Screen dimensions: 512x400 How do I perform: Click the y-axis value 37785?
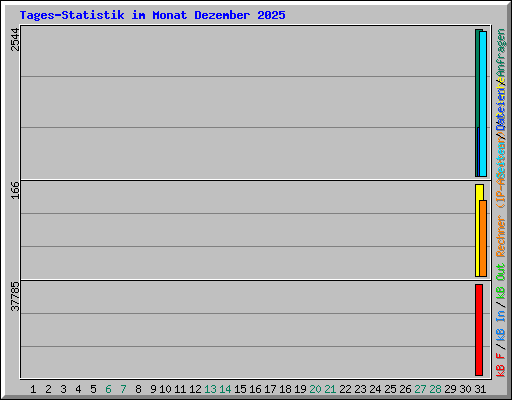click(15, 296)
